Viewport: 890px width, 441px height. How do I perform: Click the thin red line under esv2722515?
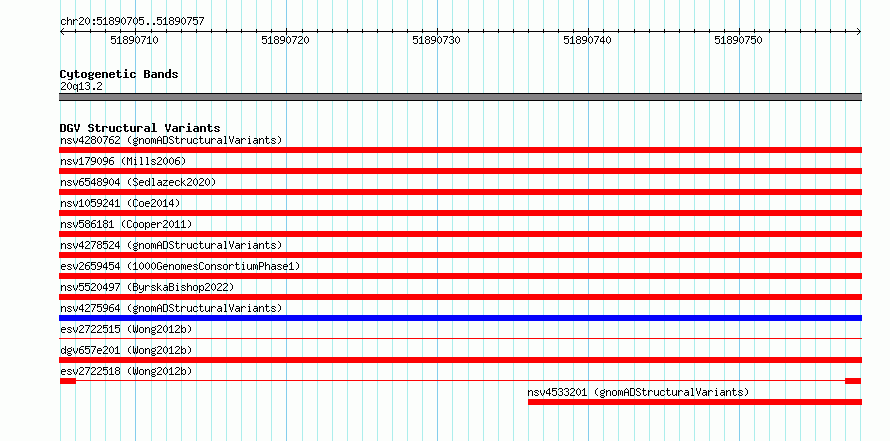tap(460, 339)
